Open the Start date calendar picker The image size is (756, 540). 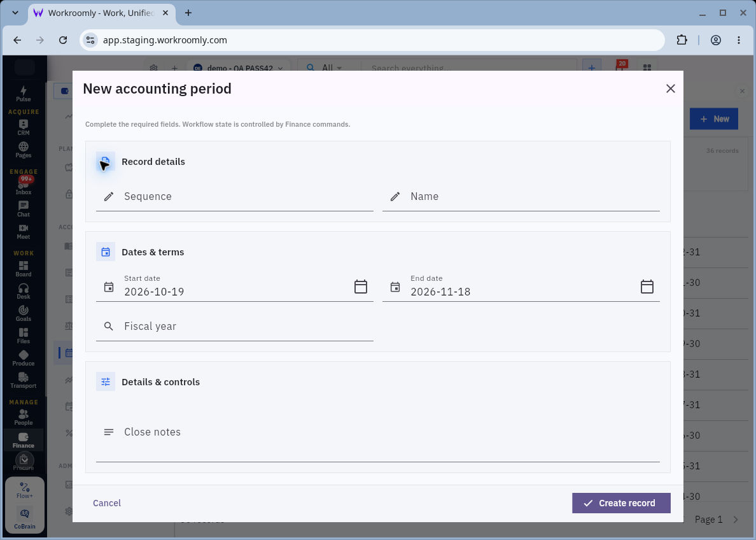[x=361, y=287]
